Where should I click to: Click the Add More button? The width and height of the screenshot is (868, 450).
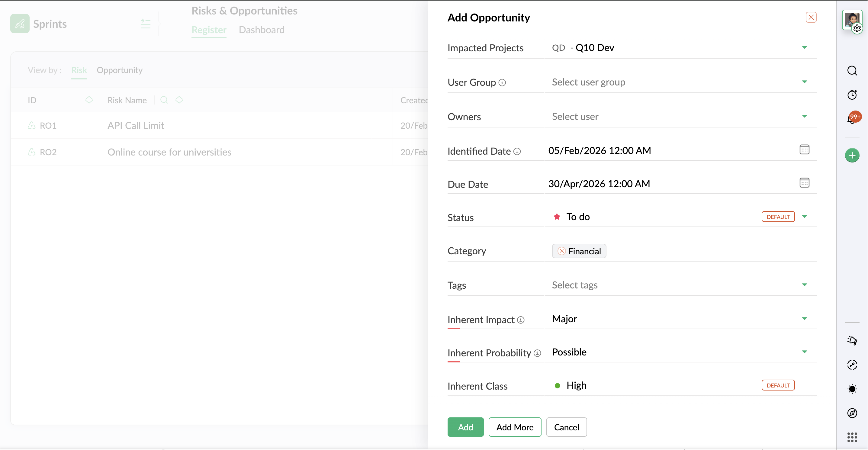(515, 427)
